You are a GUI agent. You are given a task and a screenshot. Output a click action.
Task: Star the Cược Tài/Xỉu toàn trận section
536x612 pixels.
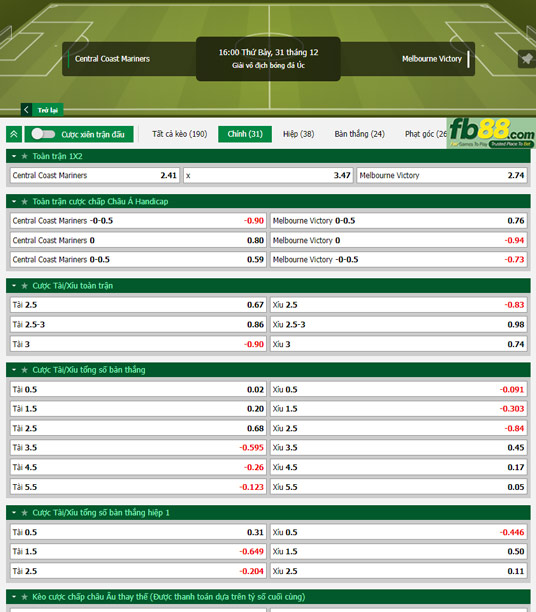tap(25, 286)
